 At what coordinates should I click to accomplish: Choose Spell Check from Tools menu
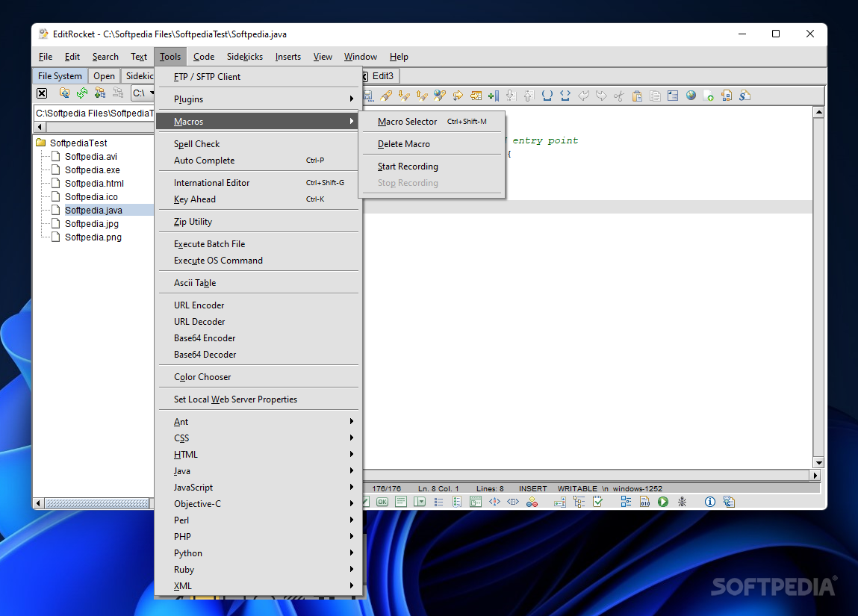(x=257, y=144)
